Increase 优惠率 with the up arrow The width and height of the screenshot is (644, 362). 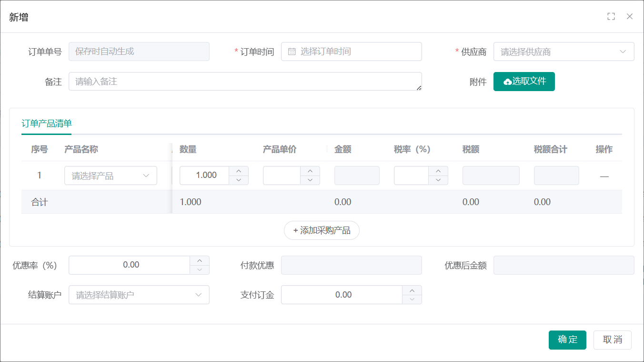(x=200, y=260)
